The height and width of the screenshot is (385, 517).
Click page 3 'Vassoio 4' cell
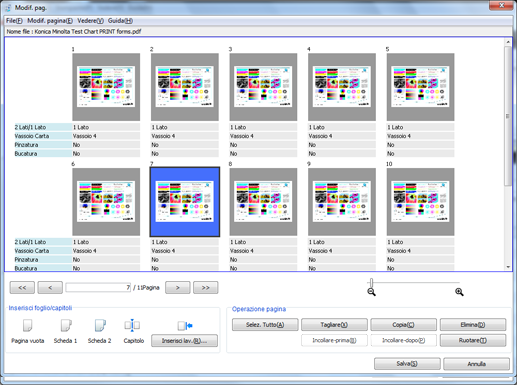tap(263, 136)
